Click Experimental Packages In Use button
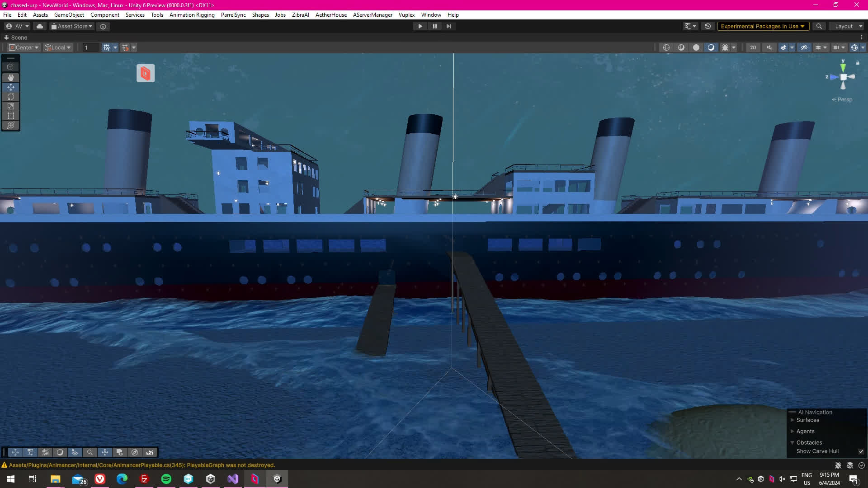868x488 pixels. coord(762,26)
